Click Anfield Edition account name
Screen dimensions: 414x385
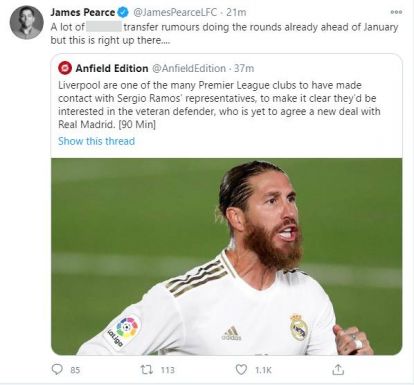[x=112, y=68]
